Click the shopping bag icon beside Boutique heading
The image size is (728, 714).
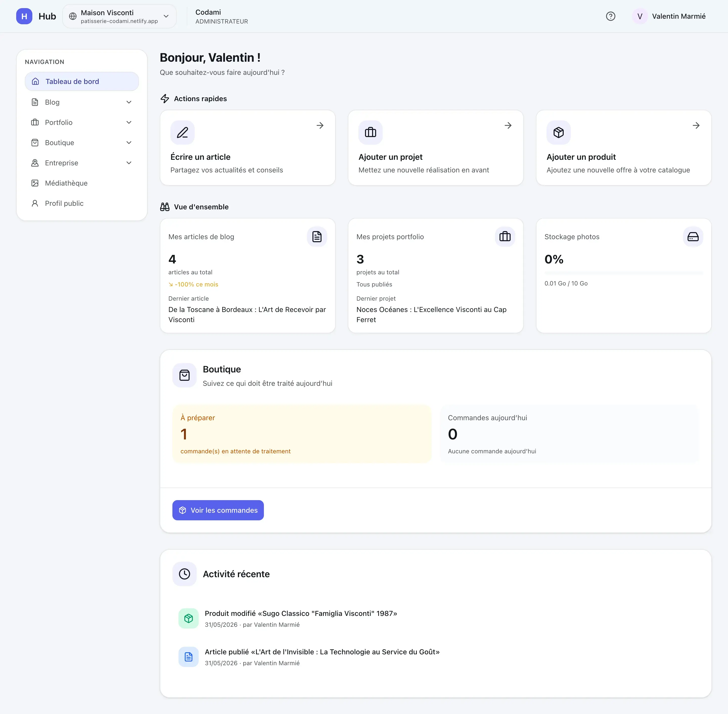[185, 375]
